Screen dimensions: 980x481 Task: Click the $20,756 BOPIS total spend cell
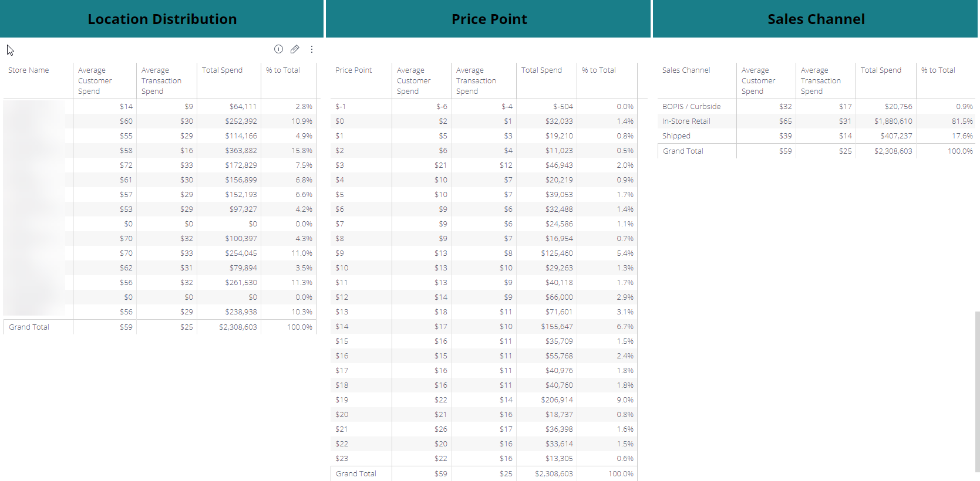[x=898, y=107]
